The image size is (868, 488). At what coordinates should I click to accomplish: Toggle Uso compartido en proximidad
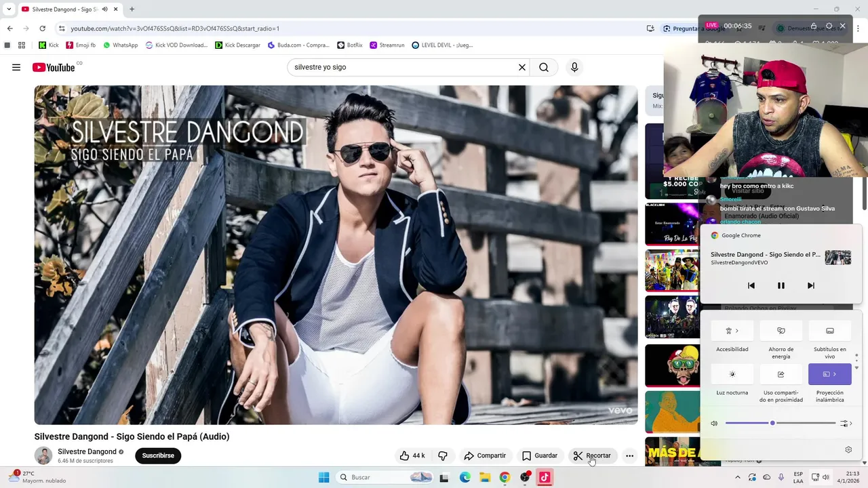[781, 374]
